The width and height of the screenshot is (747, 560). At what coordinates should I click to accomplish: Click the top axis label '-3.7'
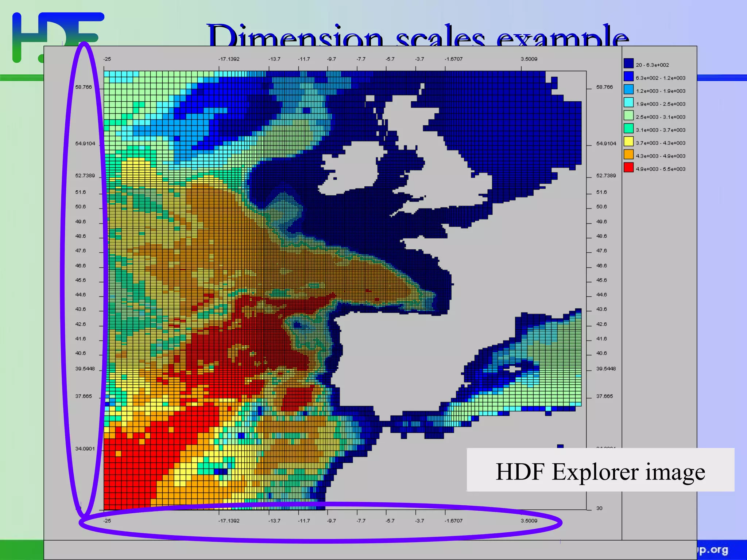[x=419, y=59]
